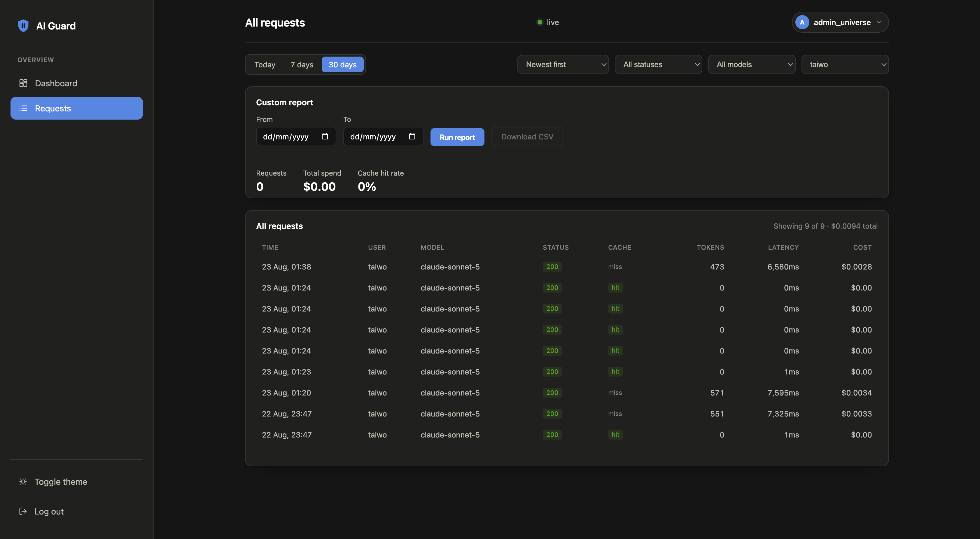The image size is (980, 539).
Task: Select the 23 Aug, 01:38 request row
Action: [567, 267]
